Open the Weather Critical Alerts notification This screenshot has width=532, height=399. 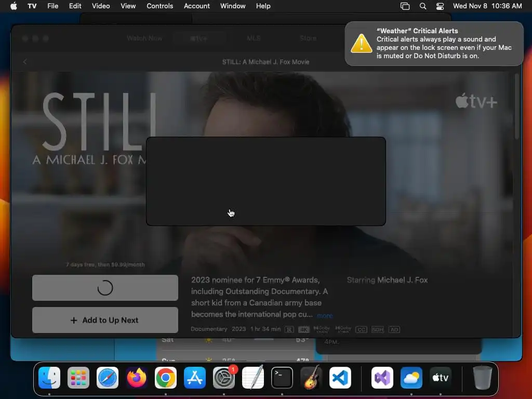434,44
